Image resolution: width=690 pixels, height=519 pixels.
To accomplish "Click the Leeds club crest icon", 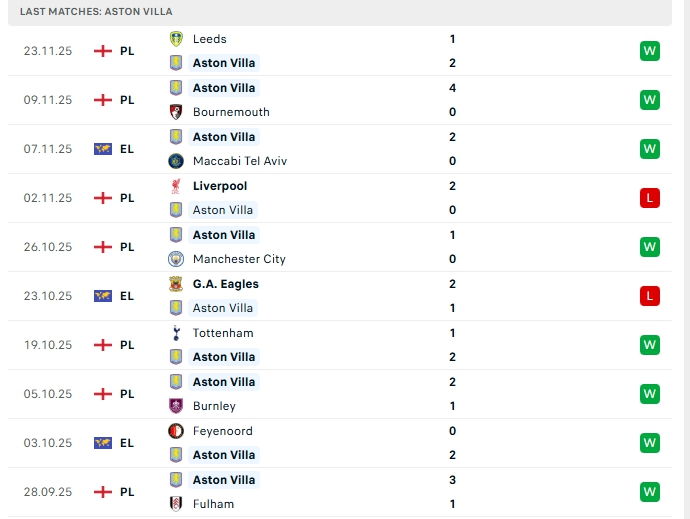I will pyautogui.click(x=176, y=39).
